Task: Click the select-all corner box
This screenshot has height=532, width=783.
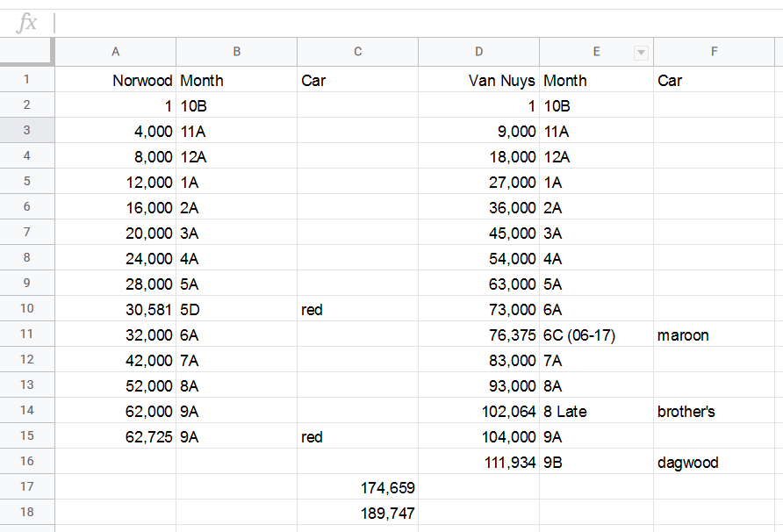Action: point(26,52)
